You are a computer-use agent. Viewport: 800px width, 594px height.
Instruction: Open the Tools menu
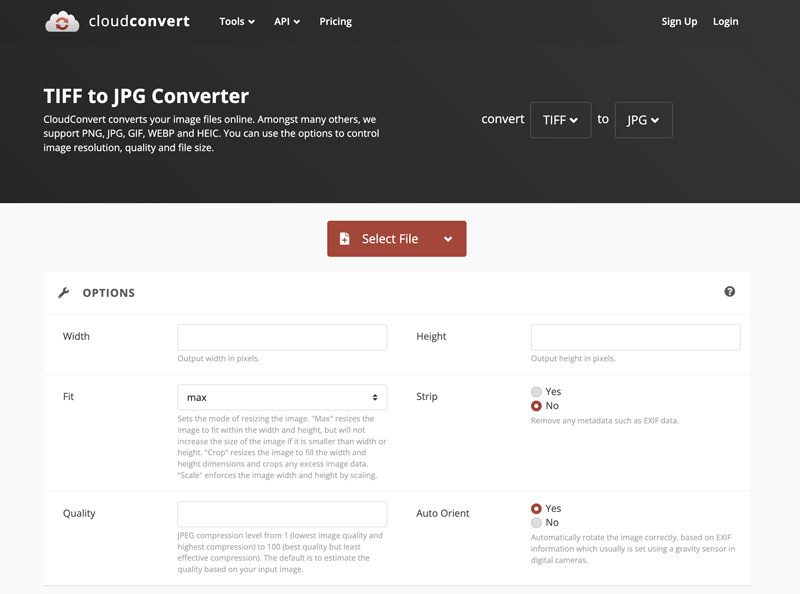coord(237,21)
